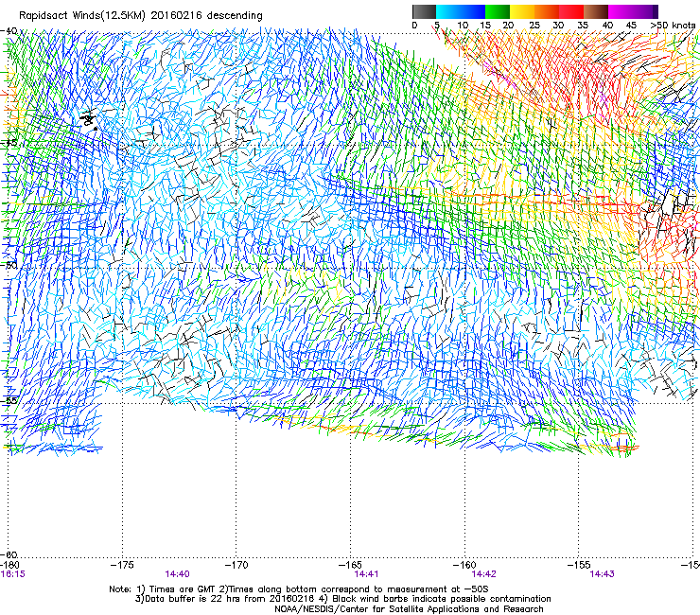
Task: Click the legend tick label '45'
Action: tap(631, 26)
